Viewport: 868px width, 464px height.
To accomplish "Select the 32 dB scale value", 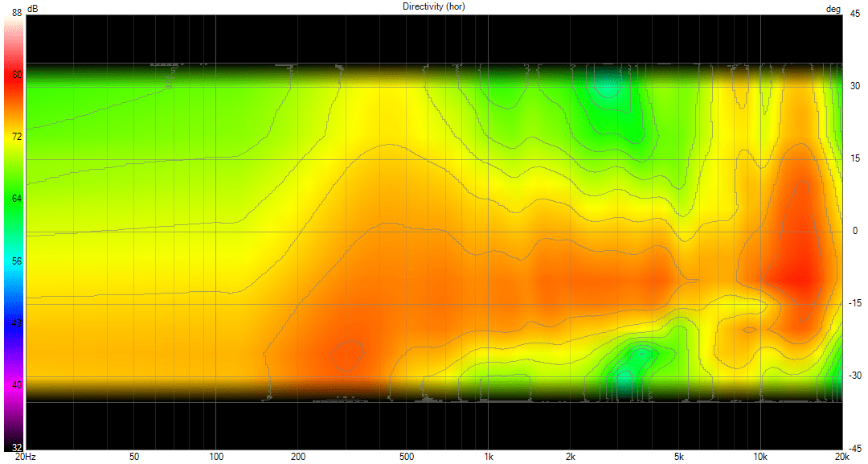I will (17, 447).
